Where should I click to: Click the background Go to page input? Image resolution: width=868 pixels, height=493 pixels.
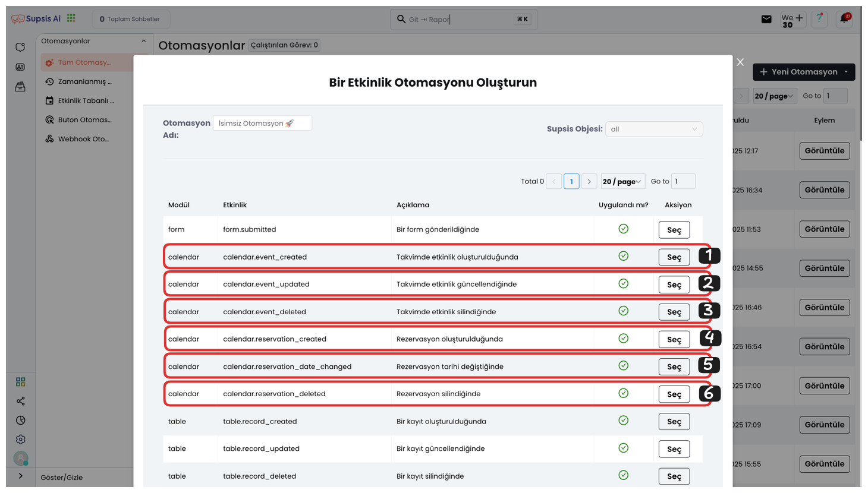(835, 96)
